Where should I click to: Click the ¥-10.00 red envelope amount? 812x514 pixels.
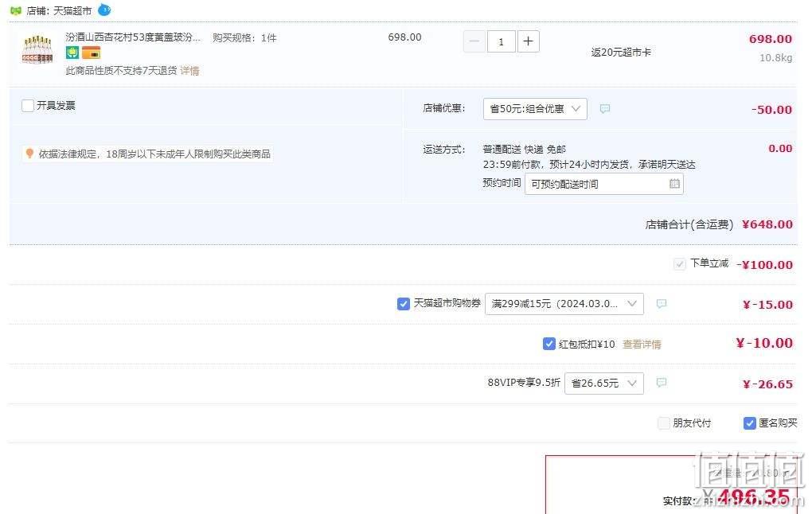pos(764,343)
